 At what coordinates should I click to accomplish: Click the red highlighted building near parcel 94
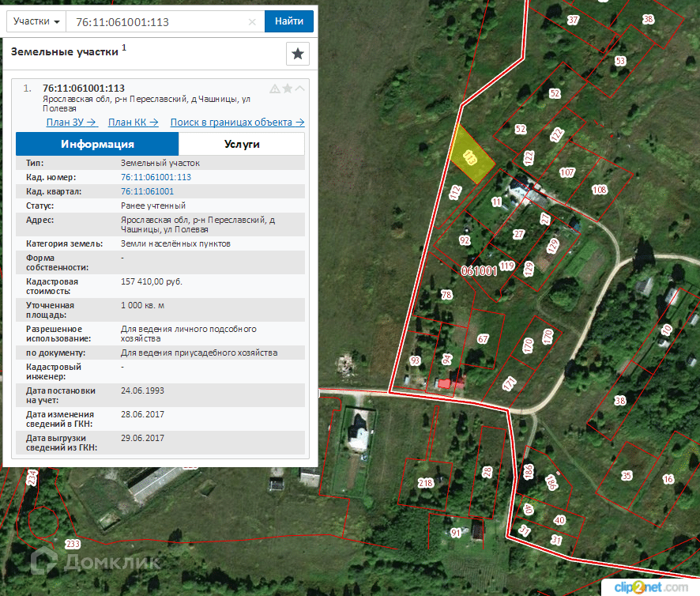(444, 384)
